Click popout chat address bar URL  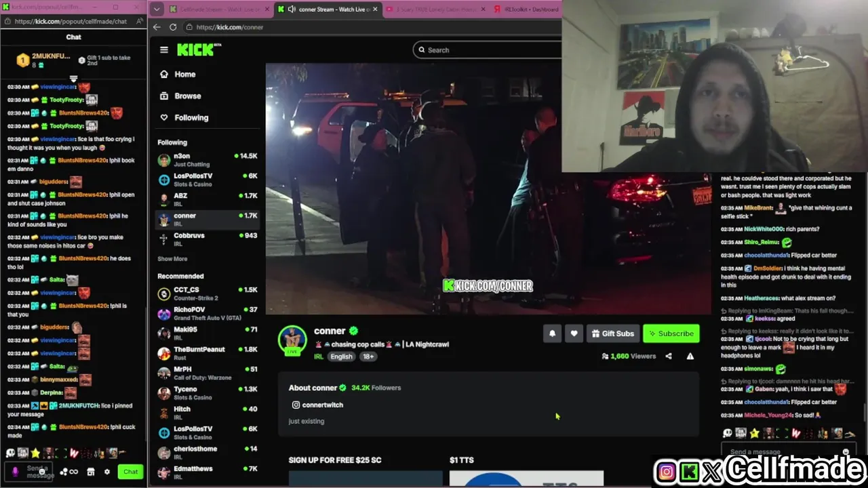(x=71, y=21)
